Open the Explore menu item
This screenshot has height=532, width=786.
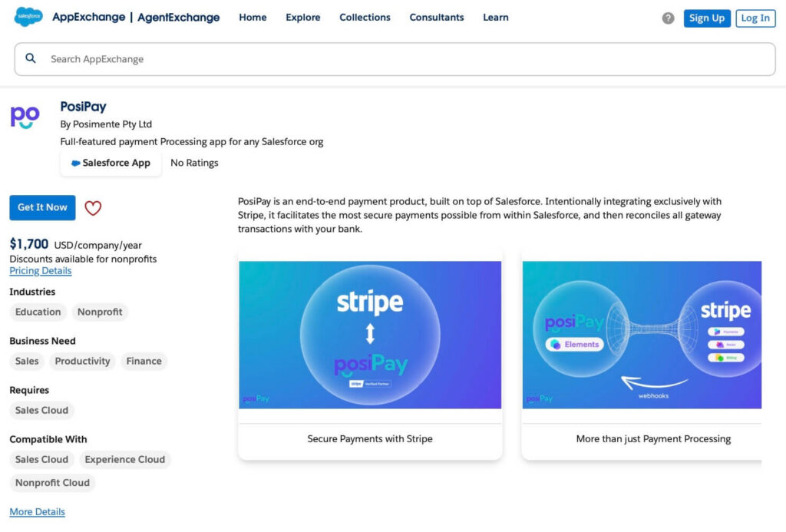[302, 18]
